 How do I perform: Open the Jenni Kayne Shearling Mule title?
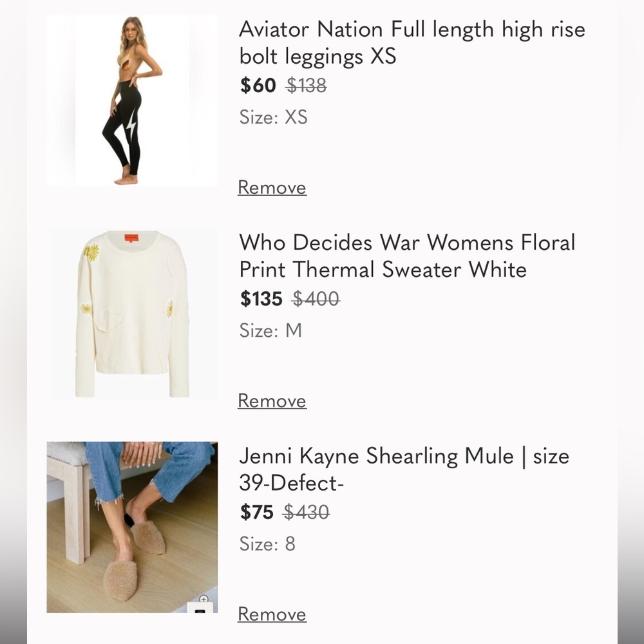click(x=404, y=469)
